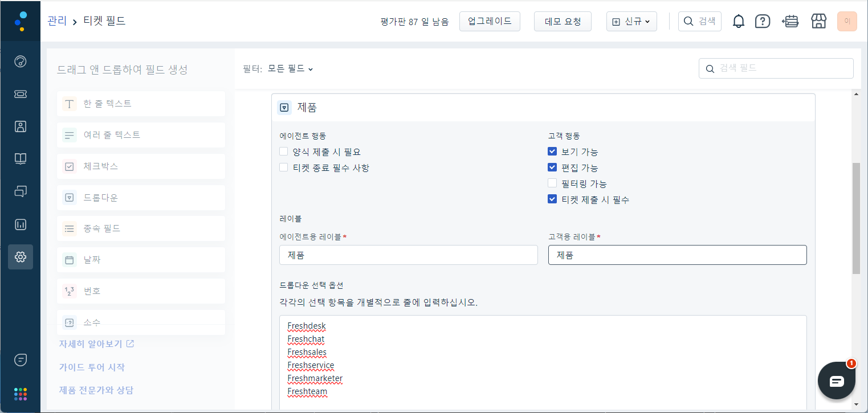868x413 pixels.
Task: Click the scrollbar up arrow
Action: pos(856,94)
